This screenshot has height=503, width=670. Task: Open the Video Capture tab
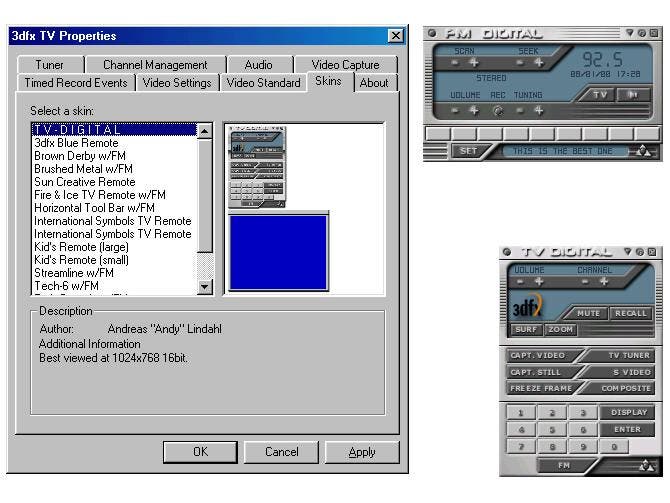tap(345, 65)
